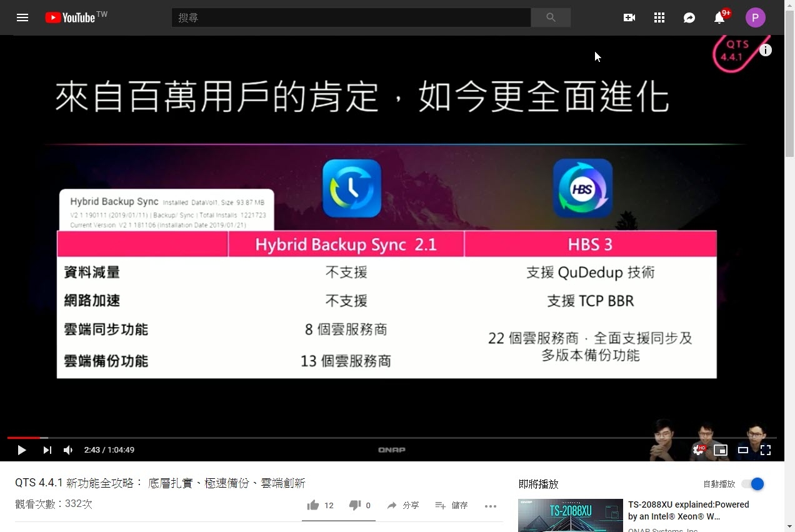Seek along the video progress bar
The height and width of the screenshot is (532, 795).
point(392,438)
